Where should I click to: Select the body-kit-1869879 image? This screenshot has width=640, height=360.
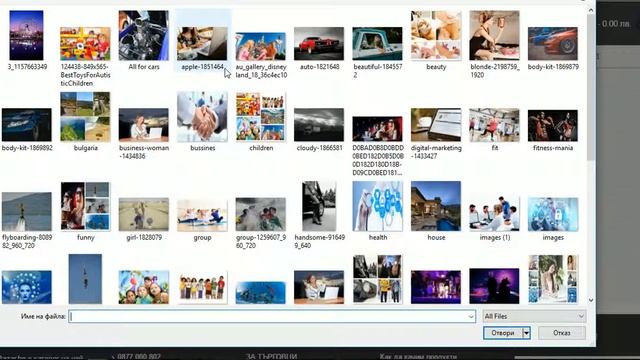[x=553, y=44]
